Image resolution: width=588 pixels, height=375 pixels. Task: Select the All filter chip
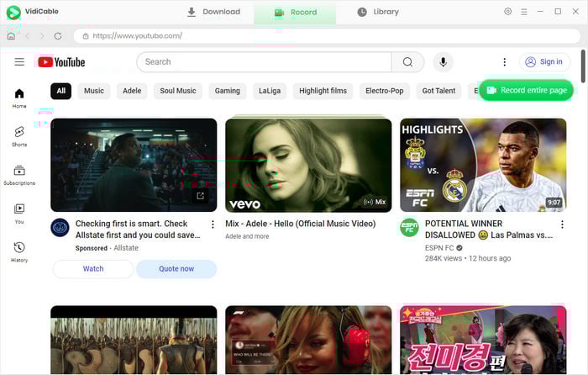pos(61,91)
